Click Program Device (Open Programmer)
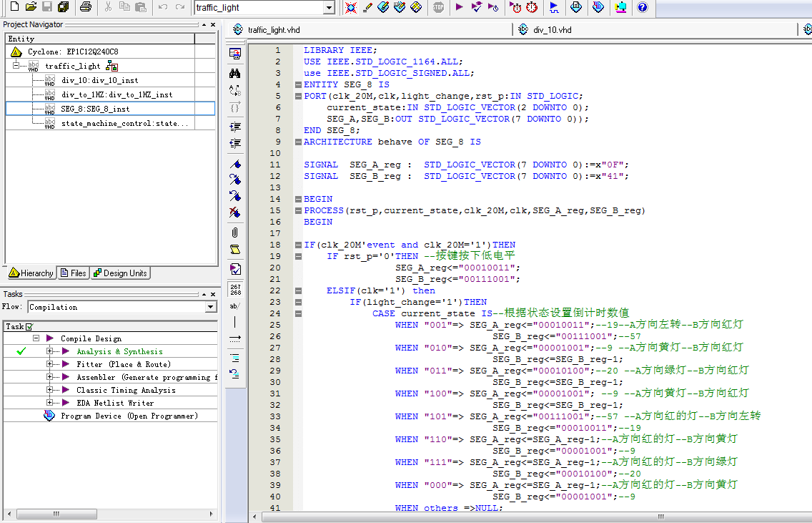 129,416
